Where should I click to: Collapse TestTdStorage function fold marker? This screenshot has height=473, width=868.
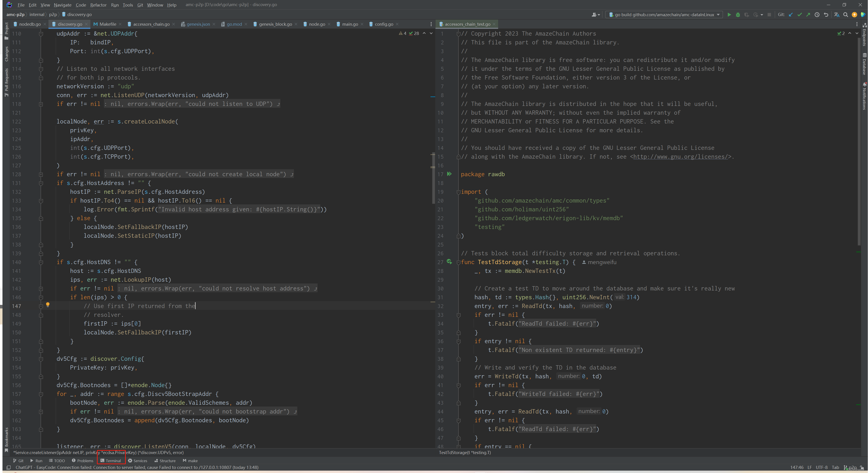[458, 263]
